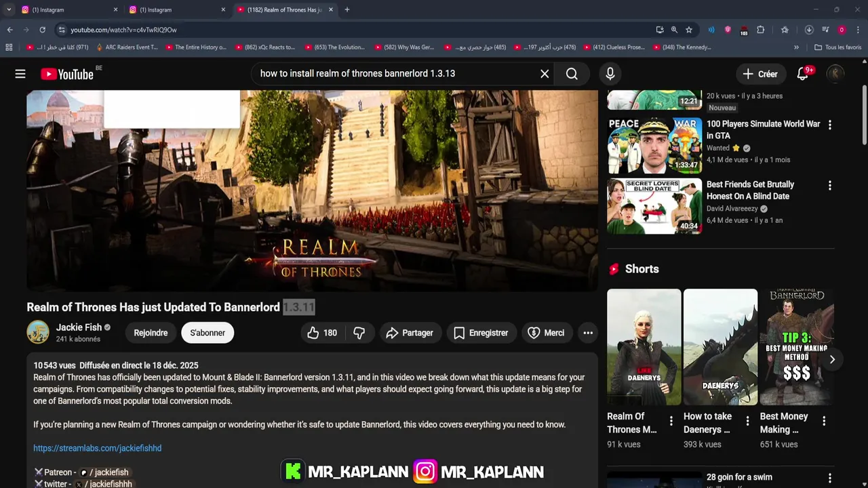Open options for Best Money Making short
Screen dimensions: 868x488
(824, 421)
